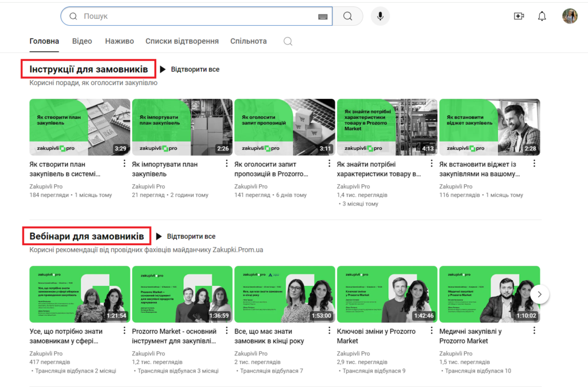The width and height of the screenshot is (588, 387).
Task: Go to Списки відтворення tab
Action: coord(182,41)
